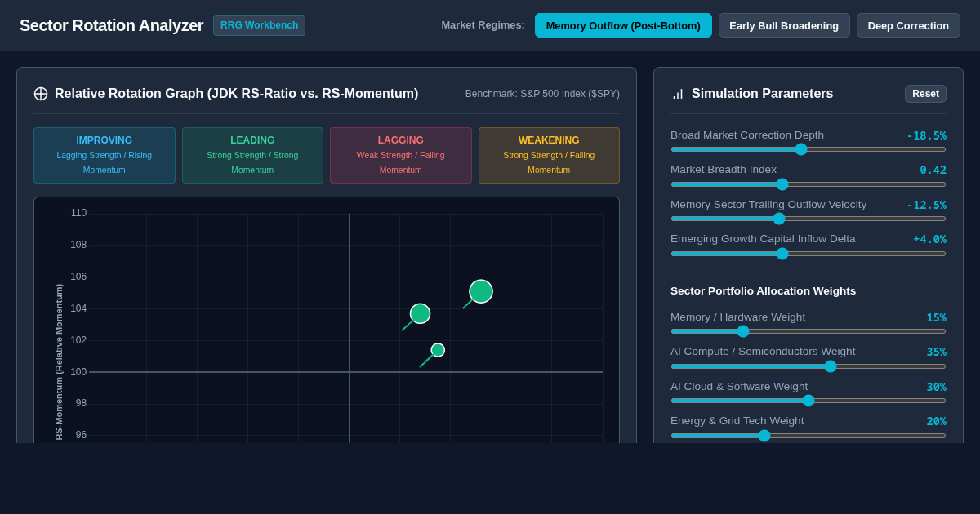This screenshot has height=514, width=980.
Task: Click the largest green sector bubble on the chart
Action: pyautogui.click(x=481, y=291)
